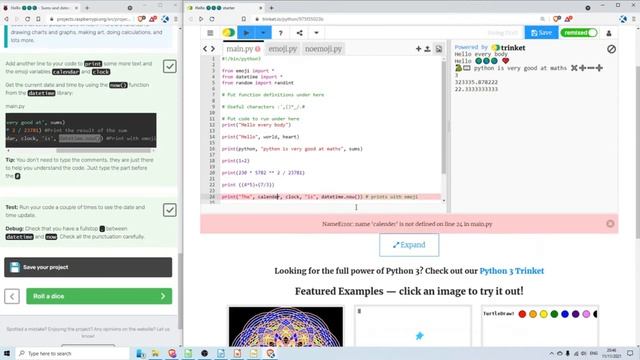Show hidden system tray icons

point(551,353)
